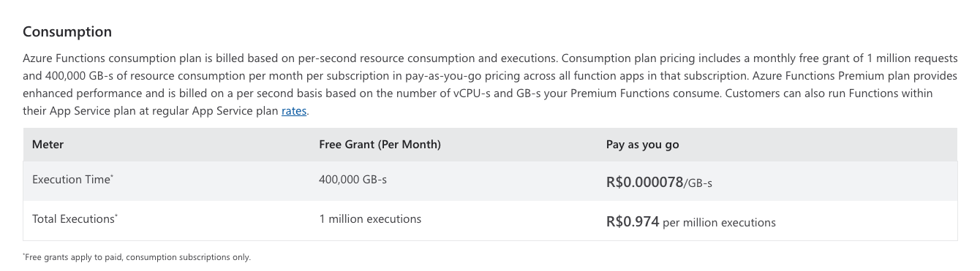The height and width of the screenshot is (271, 980).
Task: Click the '/GB-s' unit label
Action: pos(698,183)
